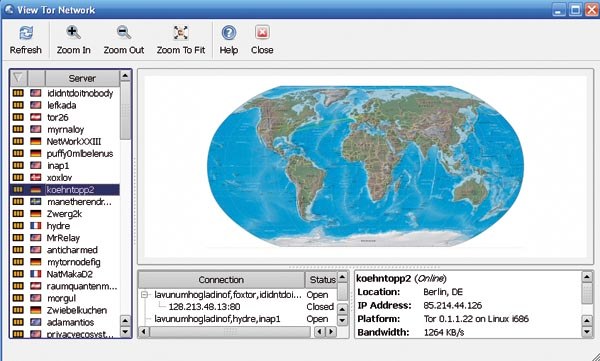Screen dimensions: 600x361
Task: Click the server details panel scrollbar thumb
Action: [587, 294]
